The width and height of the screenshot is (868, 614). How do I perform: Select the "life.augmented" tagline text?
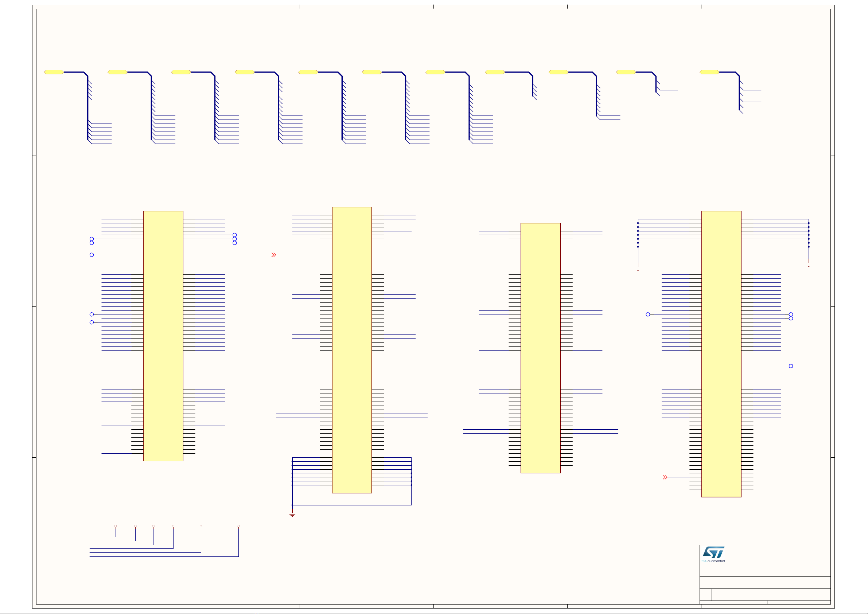(713, 561)
